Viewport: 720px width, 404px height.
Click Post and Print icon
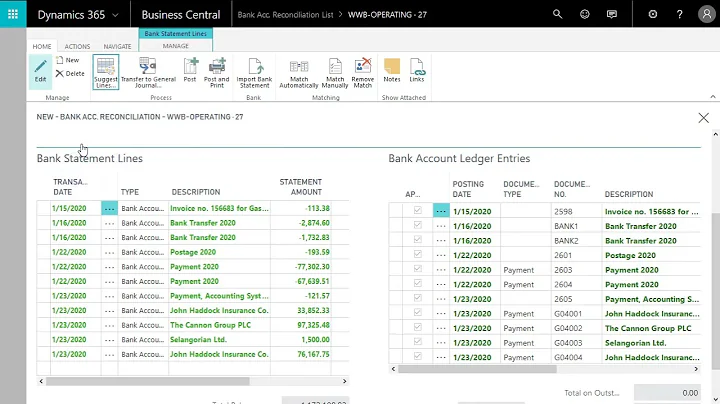(x=217, y=72)
